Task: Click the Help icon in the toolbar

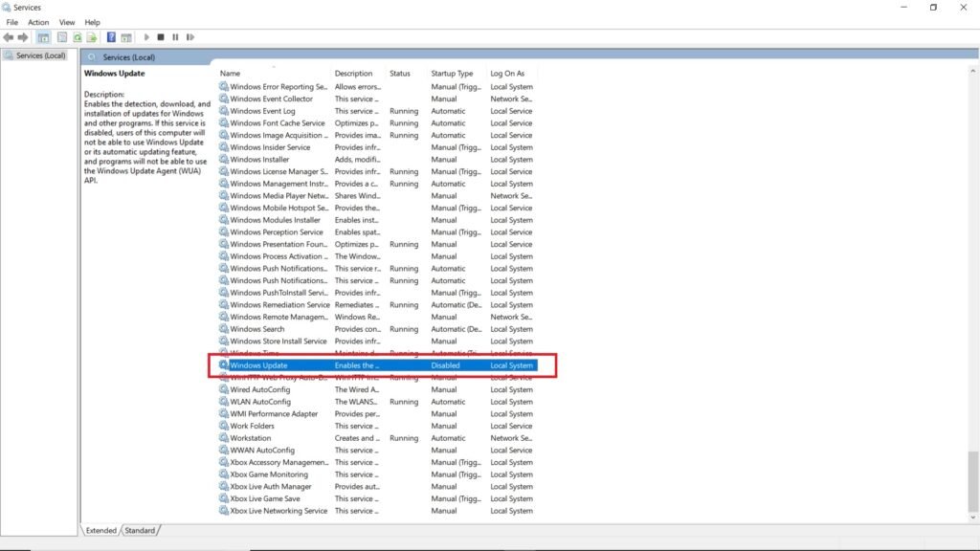Action: tap(111, 37)
